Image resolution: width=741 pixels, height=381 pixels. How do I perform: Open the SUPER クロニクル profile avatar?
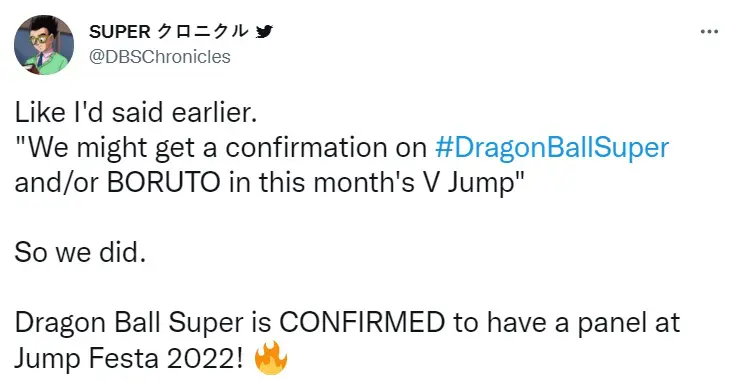(x=44, y=45)
